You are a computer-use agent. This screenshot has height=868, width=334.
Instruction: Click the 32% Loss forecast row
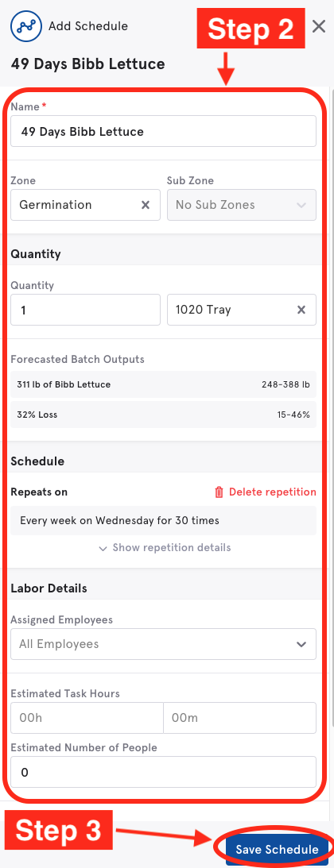coord(163,415)
